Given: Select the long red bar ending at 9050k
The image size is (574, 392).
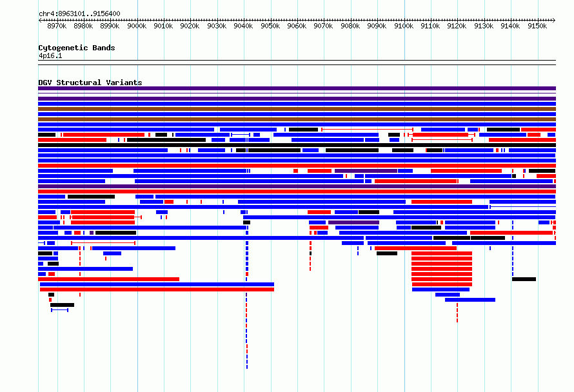Looking at the screenshot, I should point(157,289).
